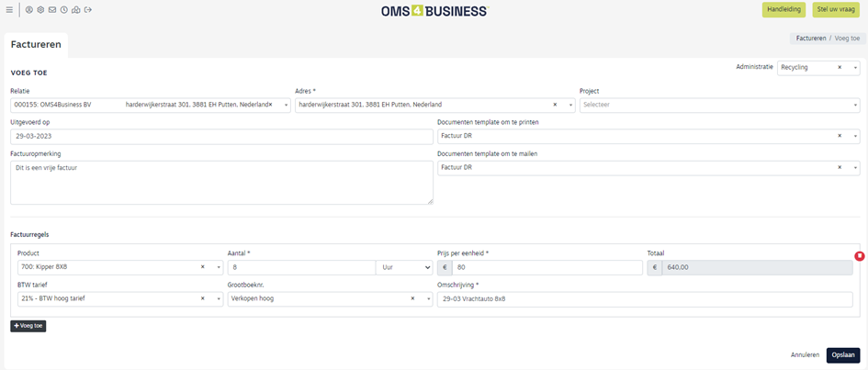Delete the invoice line with red icon
This screenshot has height=370, width=868.
click(x=859, y=255)
